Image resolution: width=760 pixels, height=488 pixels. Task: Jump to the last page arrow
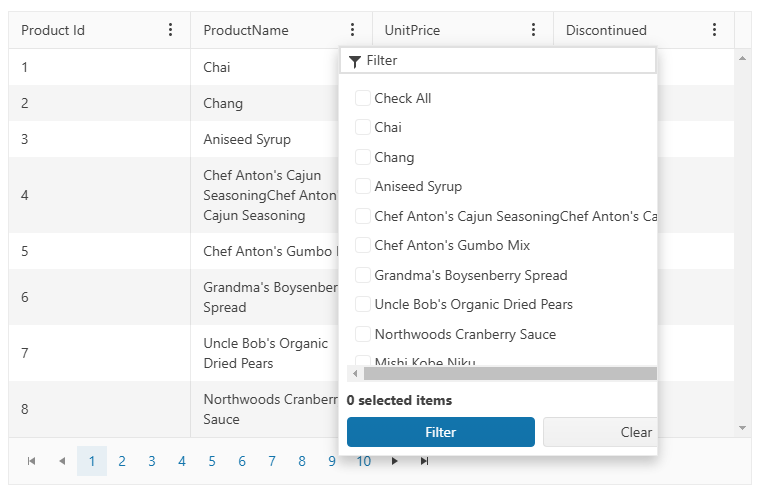pyautogui.click(x=424, y=461)
